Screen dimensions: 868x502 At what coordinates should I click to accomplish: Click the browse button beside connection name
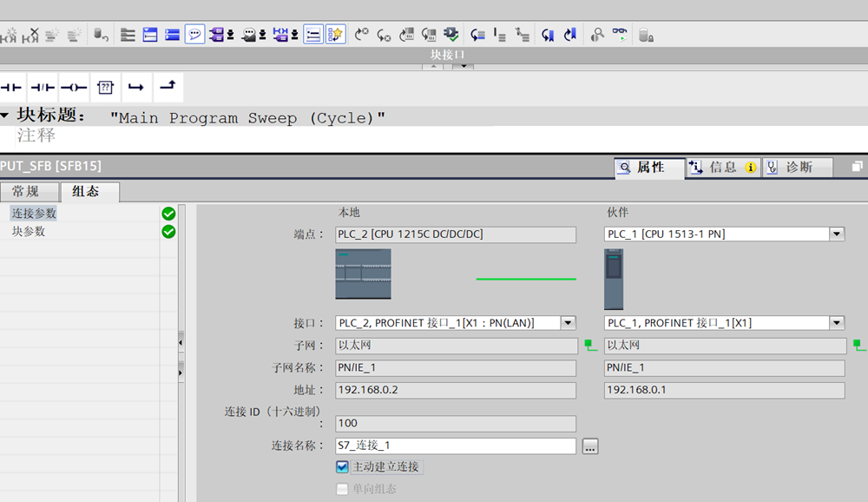pos(590,446)
